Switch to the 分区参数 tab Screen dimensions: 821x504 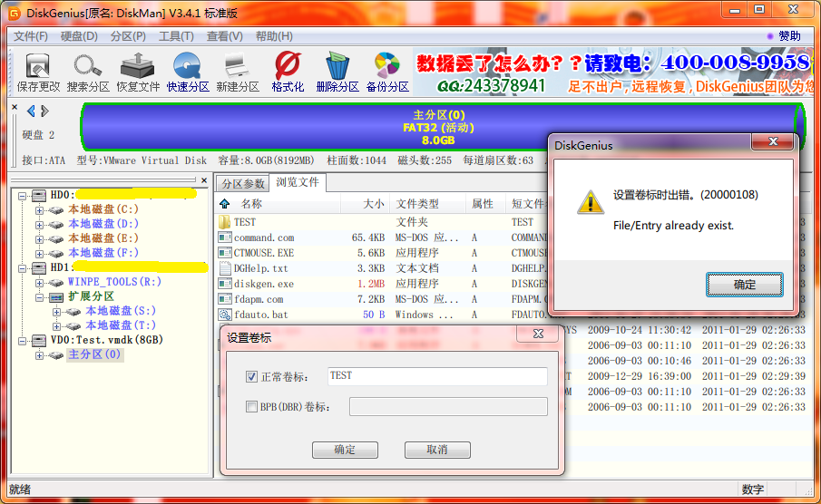pos(243,184)
